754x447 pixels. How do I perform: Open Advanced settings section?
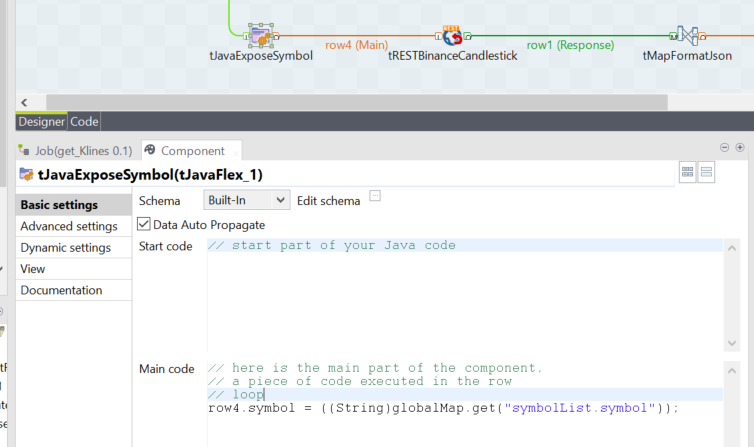74,226
